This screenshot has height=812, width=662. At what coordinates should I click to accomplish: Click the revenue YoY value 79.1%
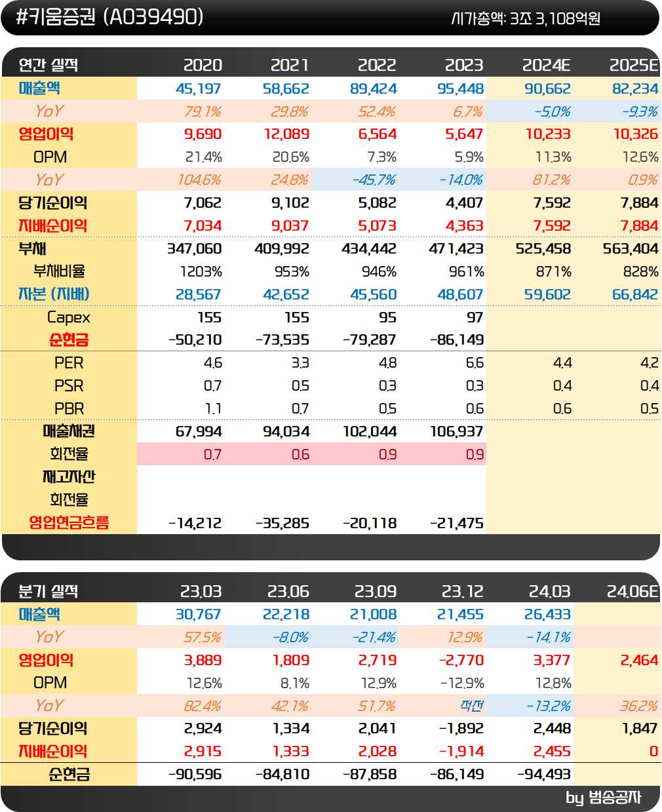pyautogui.click(x=203, y=111)
